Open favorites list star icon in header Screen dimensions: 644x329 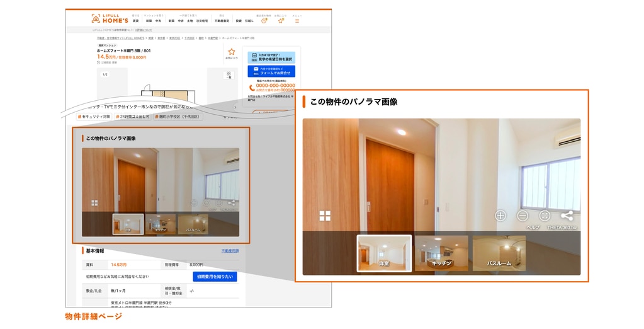coord(281,20)
